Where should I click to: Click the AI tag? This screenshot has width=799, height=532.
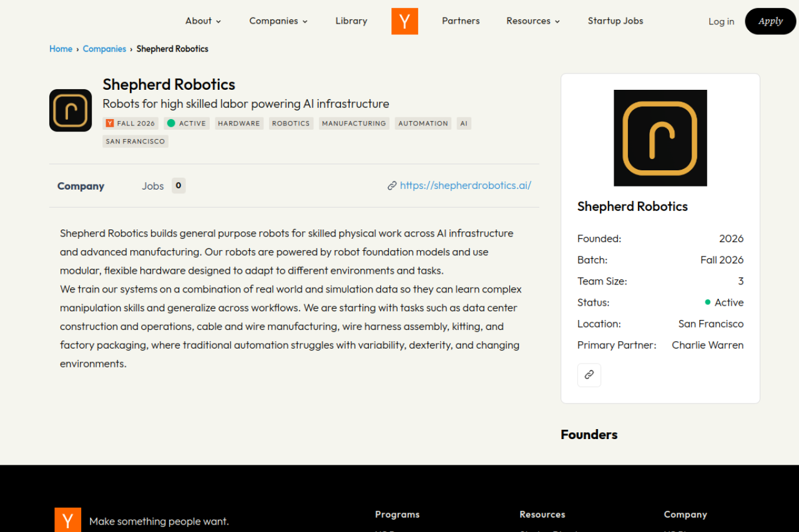[464, 123]
